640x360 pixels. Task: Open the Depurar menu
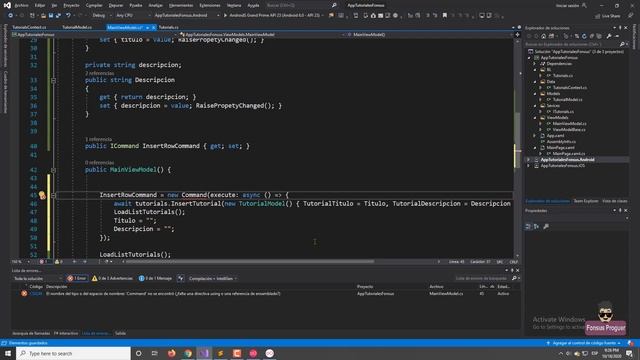pos(116,5)
